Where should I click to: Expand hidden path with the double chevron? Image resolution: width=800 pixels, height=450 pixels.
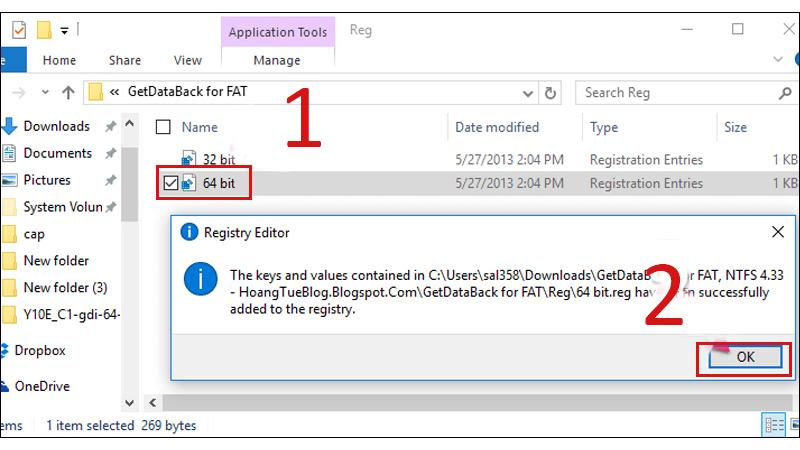pos(114,92)
